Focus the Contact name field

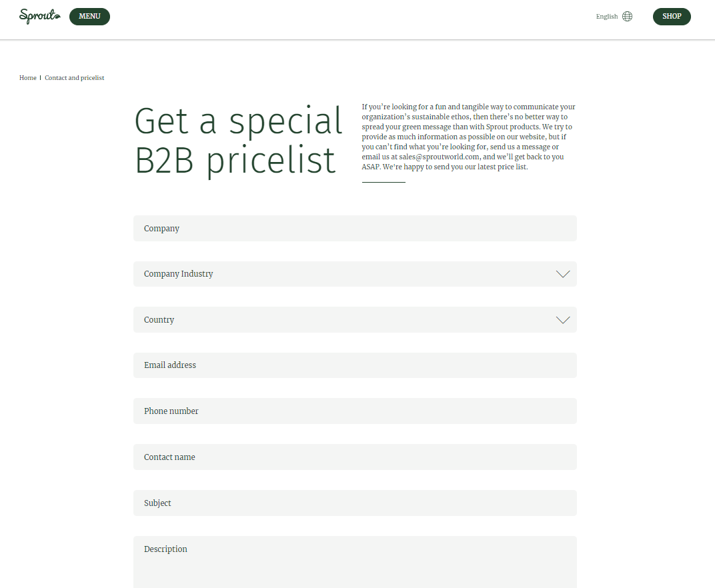(355, 457)
